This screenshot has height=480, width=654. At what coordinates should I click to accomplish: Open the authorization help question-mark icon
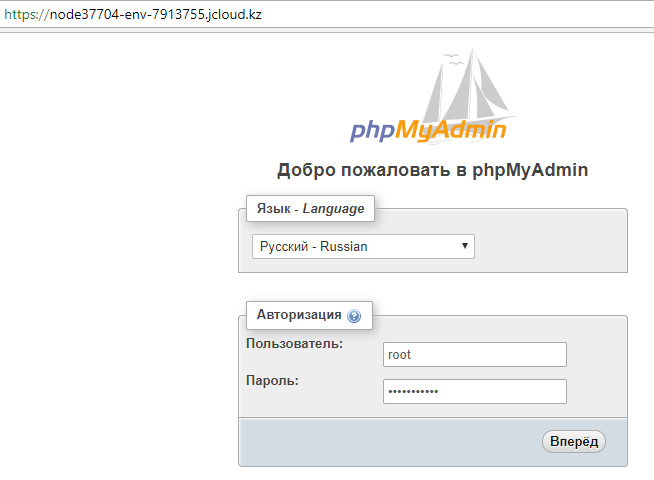354,316
